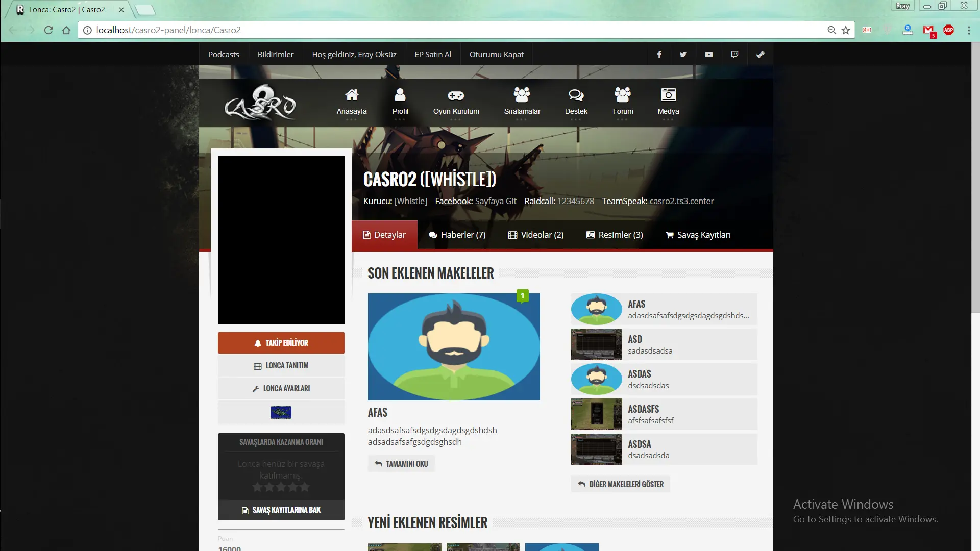Open Chrome menu three dots
This screenshot has height=551, width=980.
[x=969, y=30]
